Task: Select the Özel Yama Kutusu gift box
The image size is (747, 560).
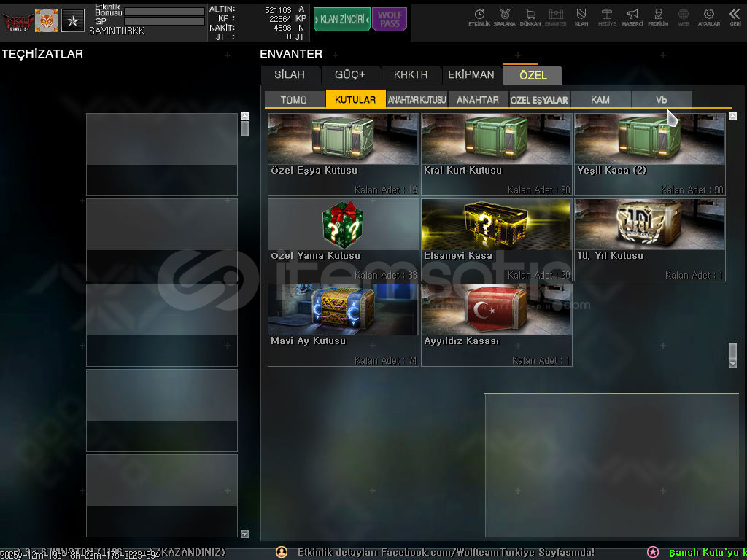Action: coord(343,239)
